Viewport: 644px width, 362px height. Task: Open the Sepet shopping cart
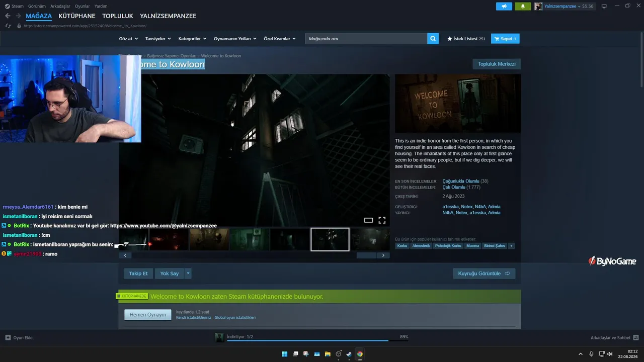505,39
